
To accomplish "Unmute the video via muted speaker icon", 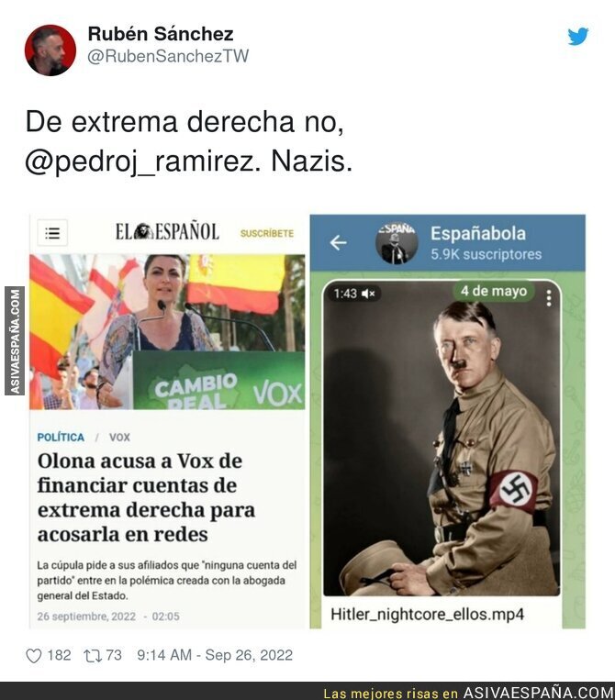I will (368, 294).
